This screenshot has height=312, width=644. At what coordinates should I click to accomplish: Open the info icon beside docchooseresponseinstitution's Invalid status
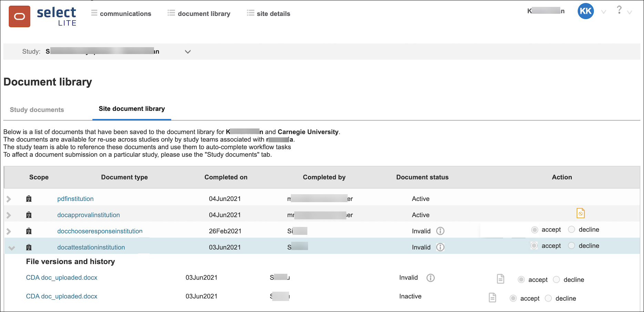[x=440, y=231]
